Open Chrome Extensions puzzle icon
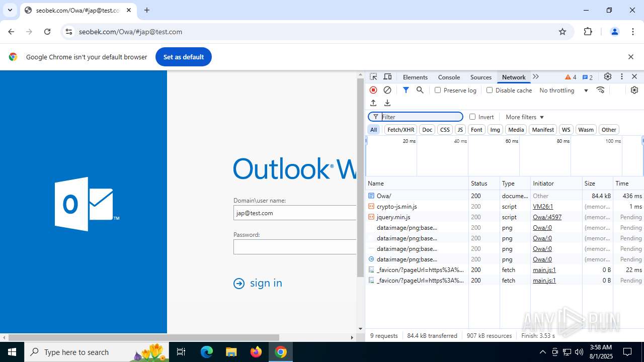 pos(588,32)
